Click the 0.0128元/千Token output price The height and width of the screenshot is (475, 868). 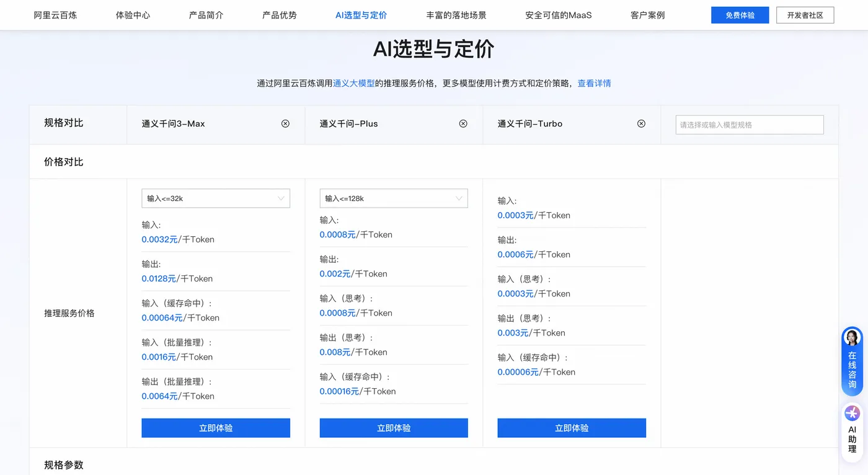177,278
